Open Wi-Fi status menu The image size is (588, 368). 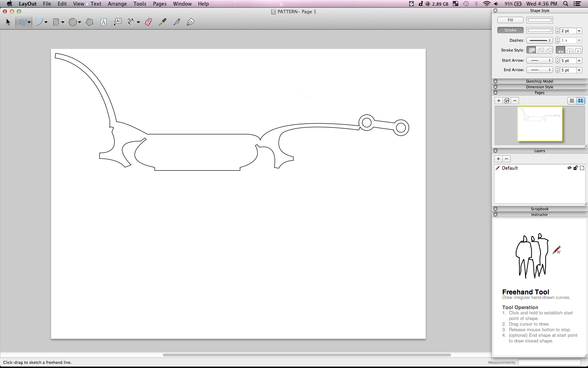tap(486, 4)
